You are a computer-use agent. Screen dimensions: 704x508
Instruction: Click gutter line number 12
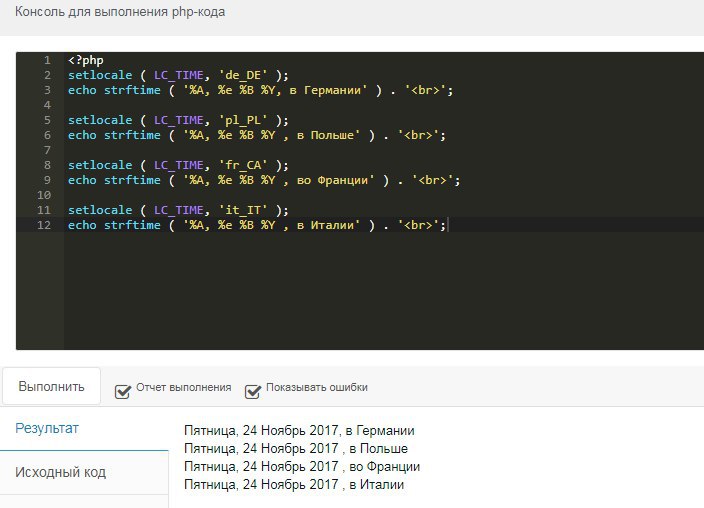click(x=44, y=225)
